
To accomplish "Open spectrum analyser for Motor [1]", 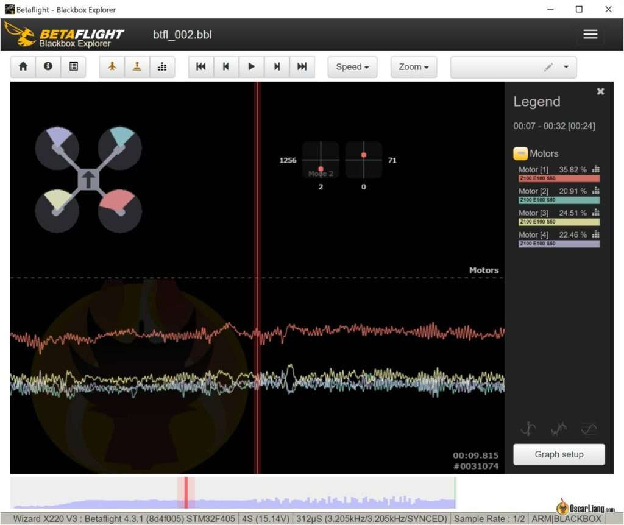I will (x=596, y=170).
